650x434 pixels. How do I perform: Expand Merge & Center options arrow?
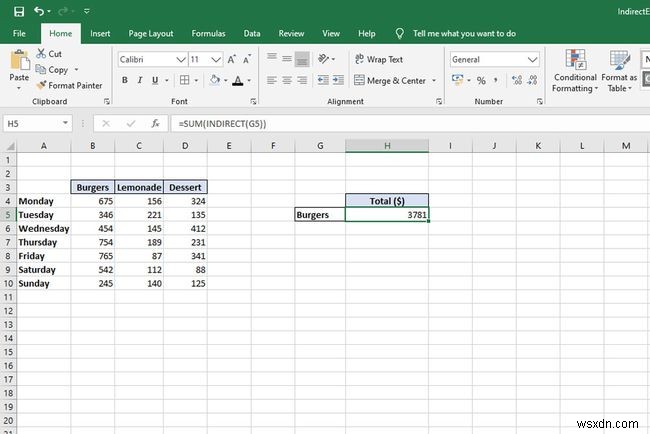point(434,80)
